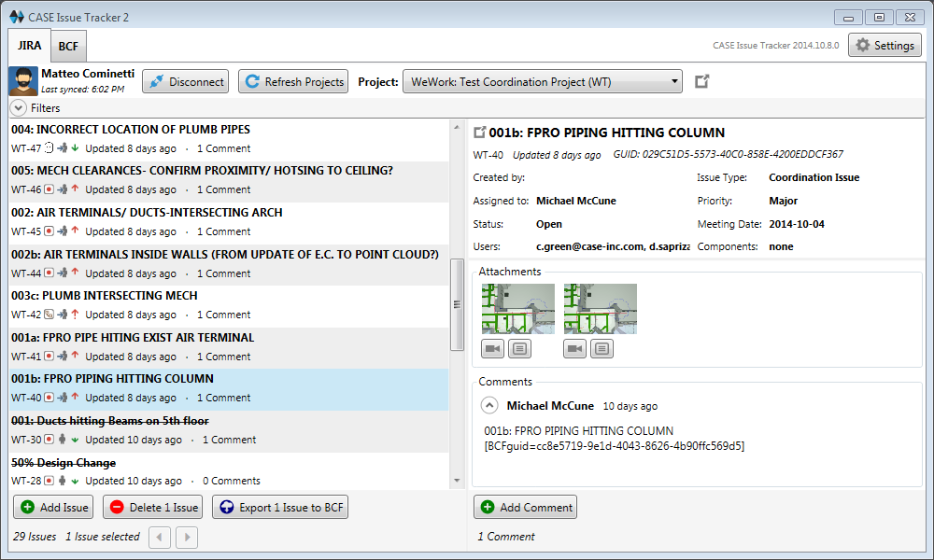Click the issue type icon on WT-42 row

coord(50,314)
